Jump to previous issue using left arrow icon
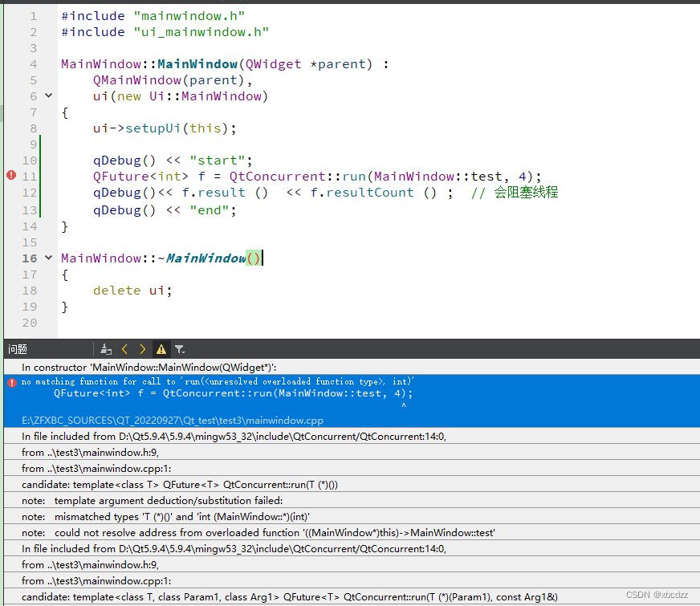Viewport: 700px width, 606px height. click(124, 349)
